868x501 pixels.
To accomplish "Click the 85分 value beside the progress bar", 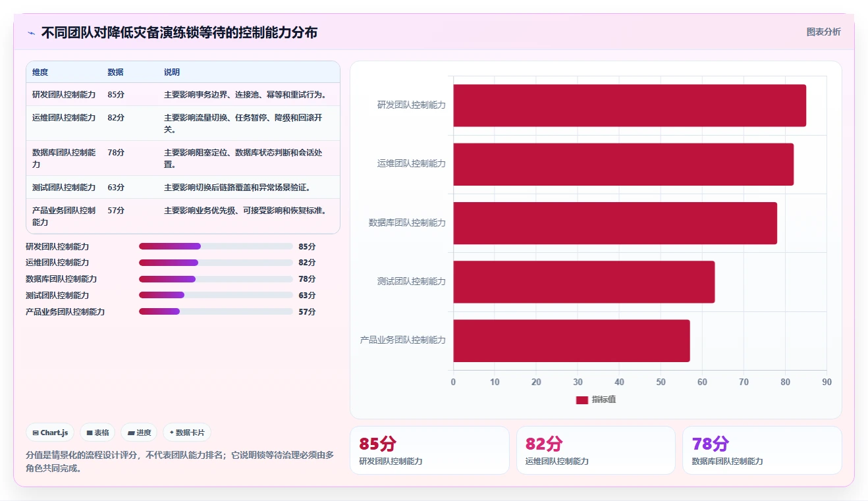I will (x=307, y=247).
